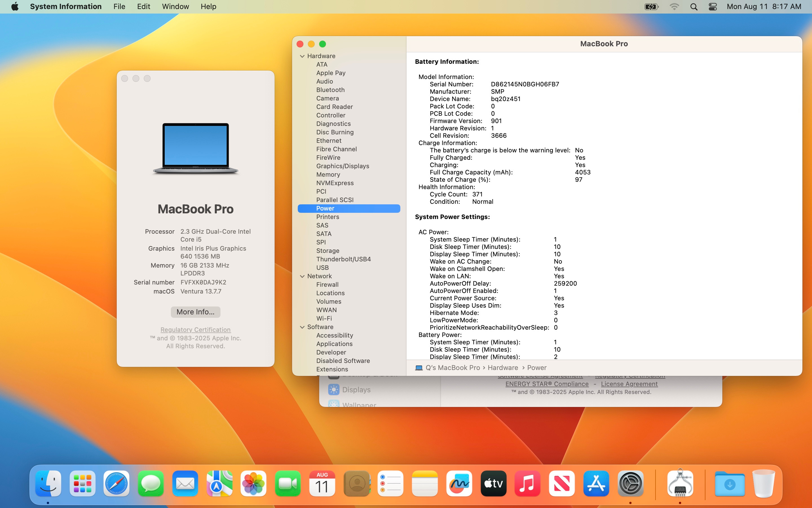
Task: Open Freeform app in the Dock
Action: [459, 483]
